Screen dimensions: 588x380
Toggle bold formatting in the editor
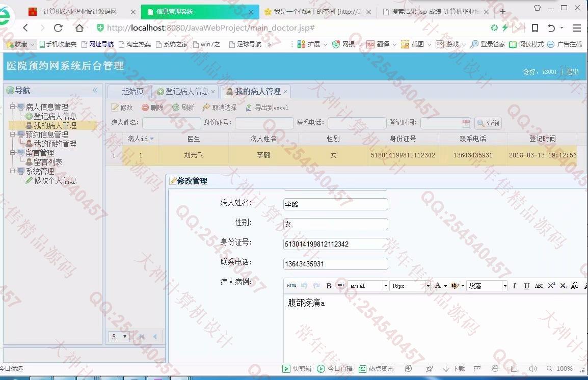[329, 286]
